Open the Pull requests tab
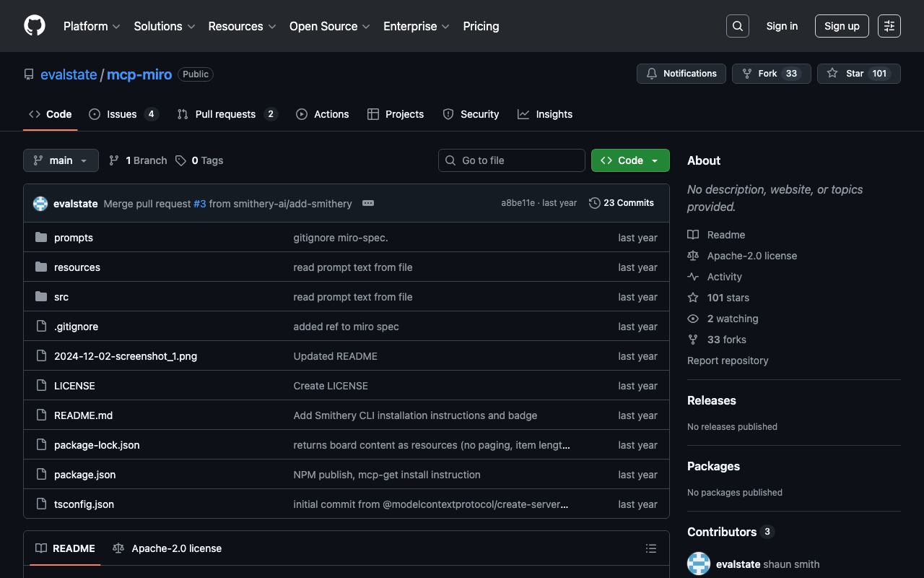 (226, 114)
